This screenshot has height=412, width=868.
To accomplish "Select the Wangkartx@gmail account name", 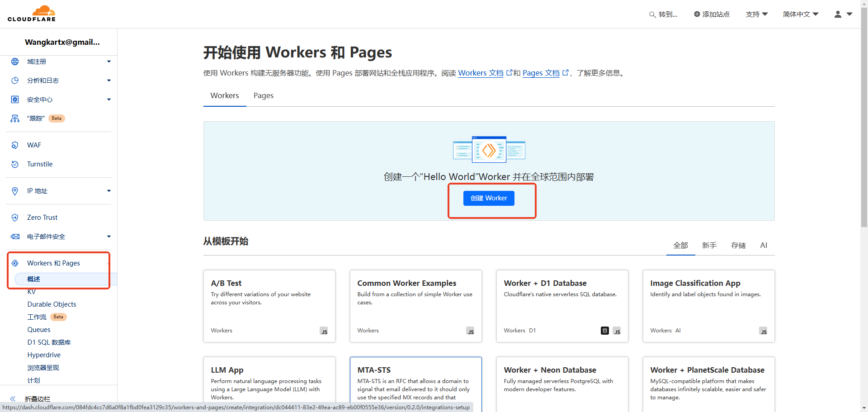I will click(62, 42).
